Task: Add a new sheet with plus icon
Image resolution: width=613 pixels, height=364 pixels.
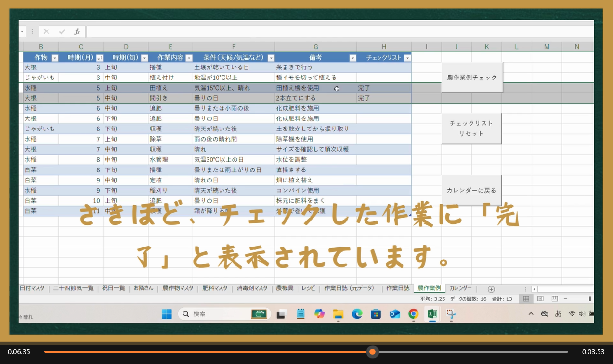Action: [x=491, y=289]
